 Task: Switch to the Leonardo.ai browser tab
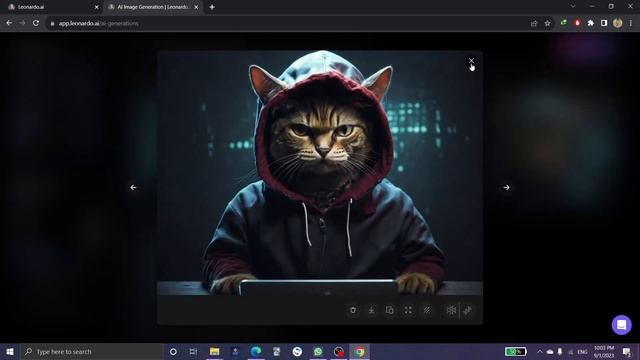52,7
